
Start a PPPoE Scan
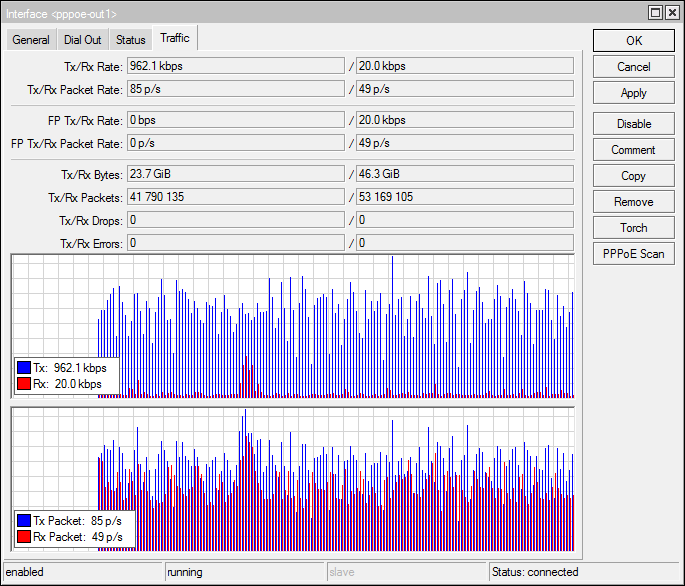tap(633, 254)
